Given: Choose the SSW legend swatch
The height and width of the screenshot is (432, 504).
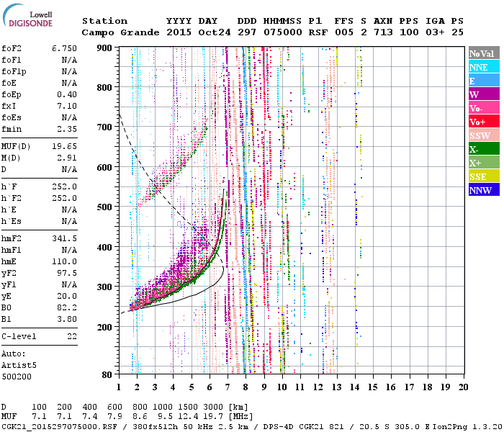Looking at the screenshot, I should click(x=484, y=135).
